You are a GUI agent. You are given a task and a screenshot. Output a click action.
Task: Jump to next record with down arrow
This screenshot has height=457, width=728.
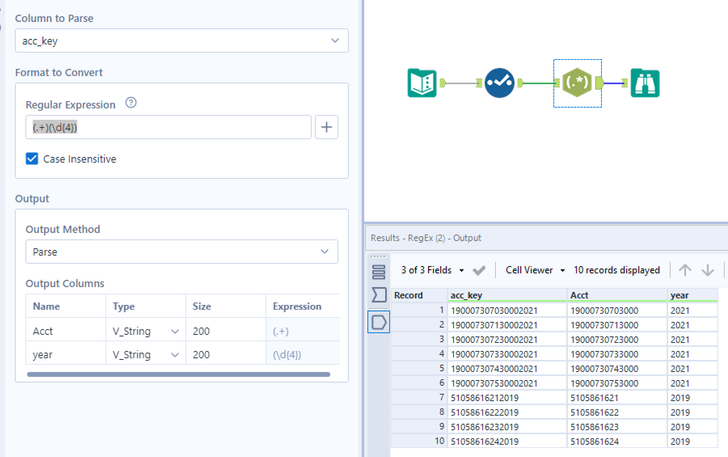708,270
